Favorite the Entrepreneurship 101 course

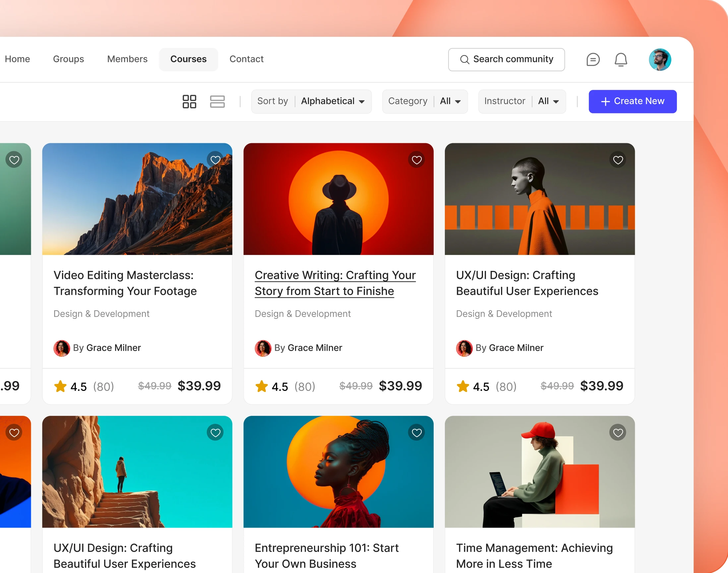point(416,433)
